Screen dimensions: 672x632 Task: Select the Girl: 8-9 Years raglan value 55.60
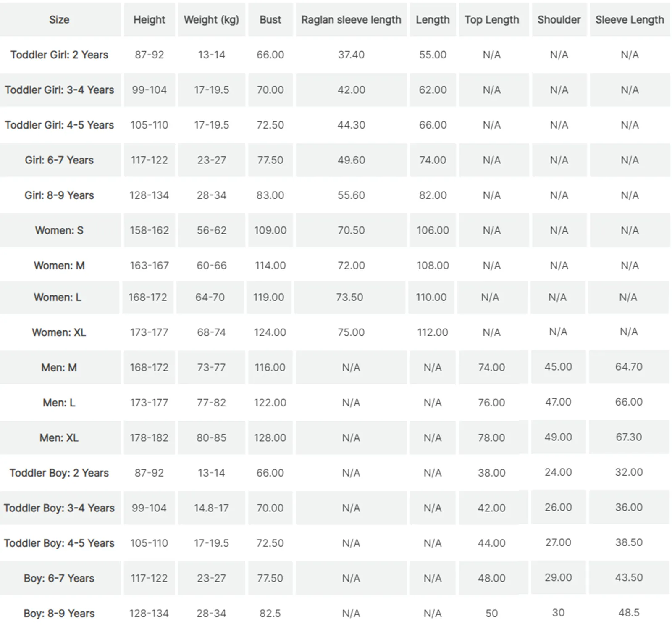click(x=351, y=195)
